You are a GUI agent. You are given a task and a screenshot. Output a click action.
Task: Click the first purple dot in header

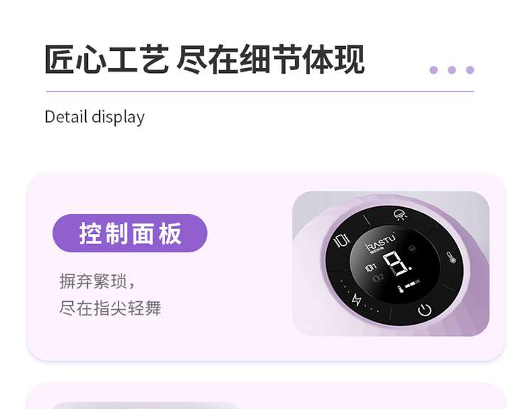pos(433,70)
